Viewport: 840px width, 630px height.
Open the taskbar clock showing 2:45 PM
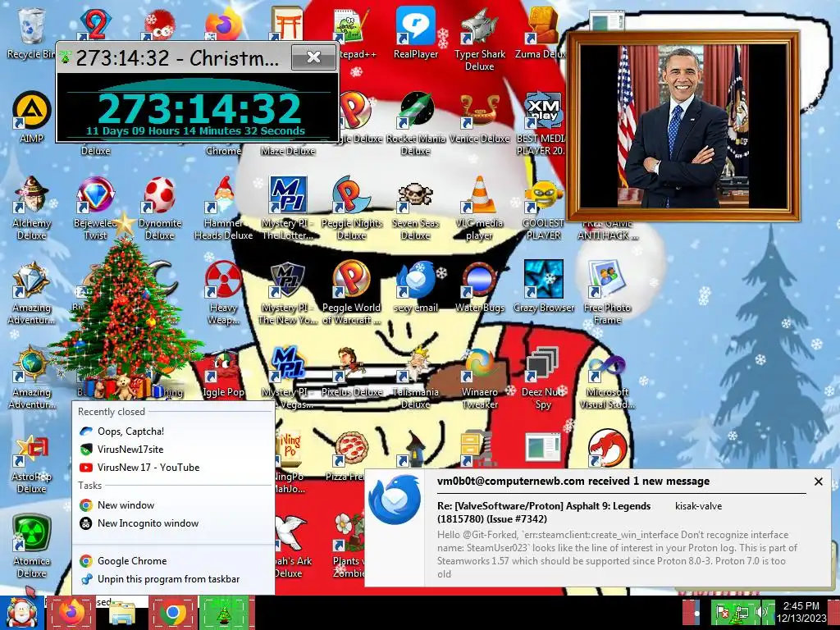pos(801,612)
